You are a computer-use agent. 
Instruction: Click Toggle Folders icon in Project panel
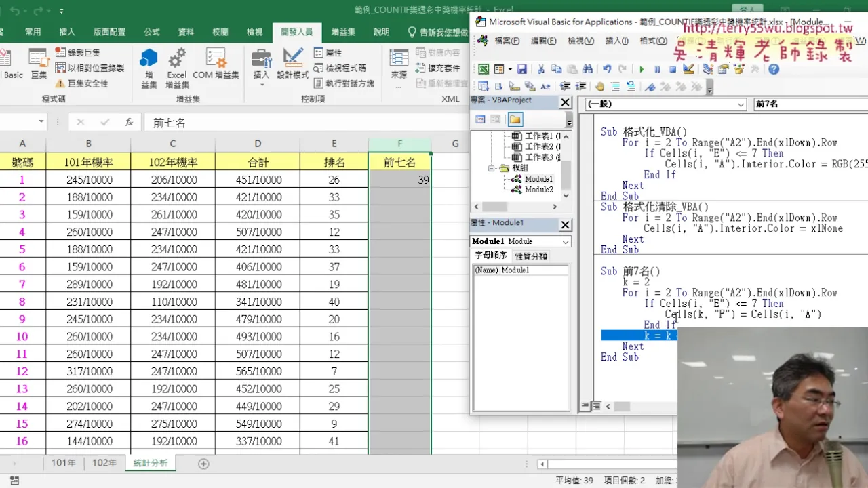point(515,119)
